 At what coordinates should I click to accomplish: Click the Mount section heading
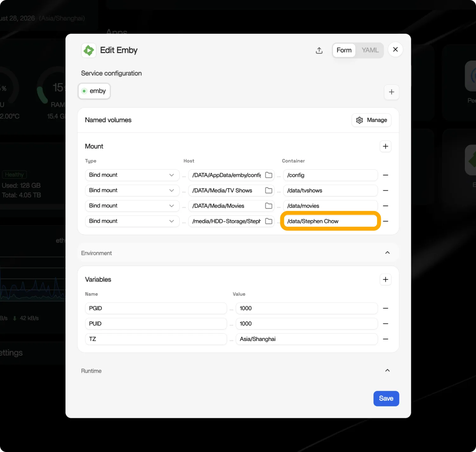coord(94,146)
